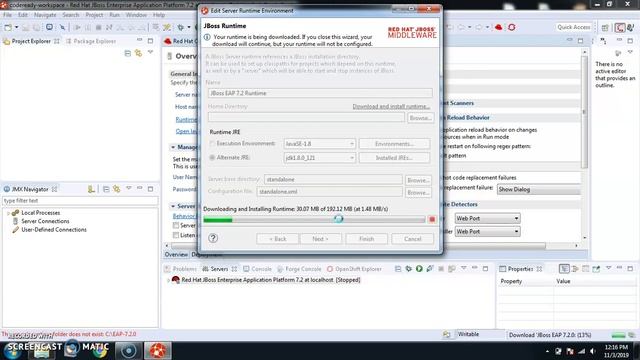The width and height of the screenshot is (640, 360).
Task: Open the Navigate menu
Action: tap(45, 15)
